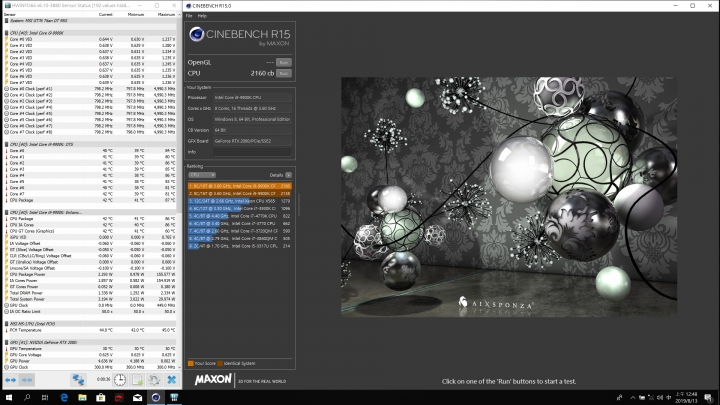Open the Action Center notifications icon
The image size is (720, 405).
pos(709,397)
